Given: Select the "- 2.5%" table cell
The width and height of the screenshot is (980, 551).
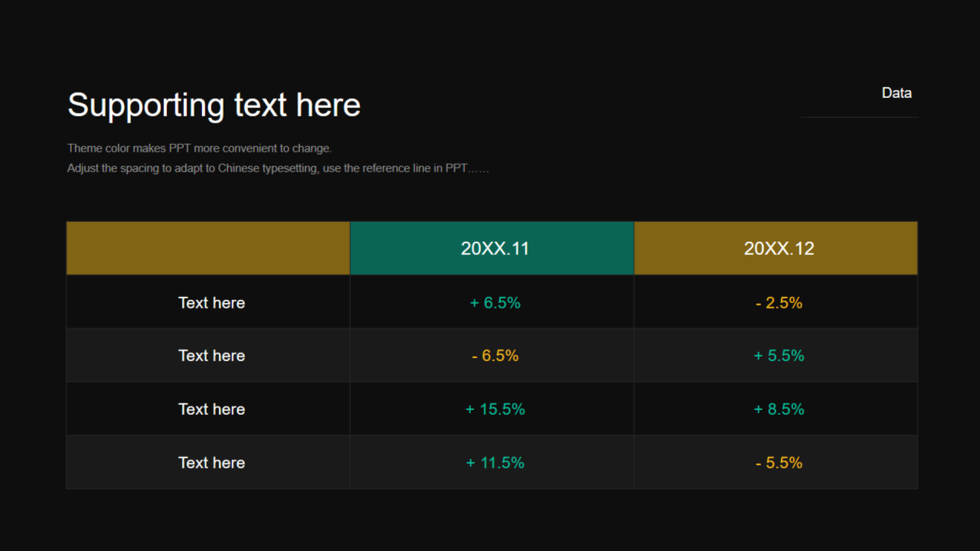Looking at the screenshot, I should point(779,303).
